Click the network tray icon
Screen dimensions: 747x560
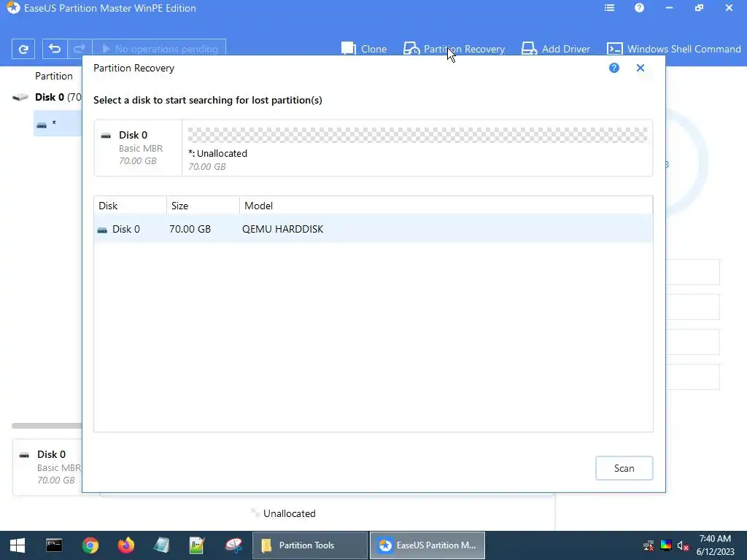(649, 545)
